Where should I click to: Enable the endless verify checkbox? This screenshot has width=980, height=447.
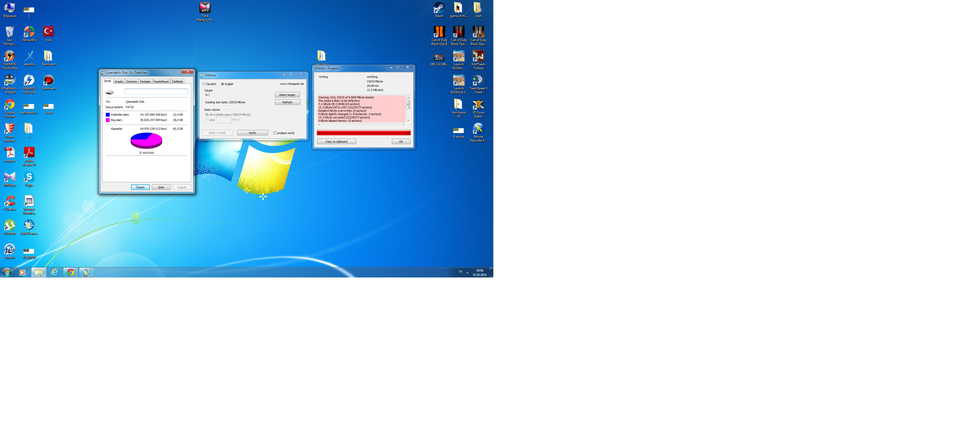pos(275,133)
